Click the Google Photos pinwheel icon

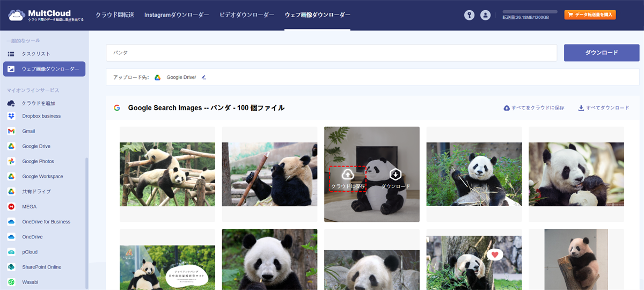coord(11,161)
